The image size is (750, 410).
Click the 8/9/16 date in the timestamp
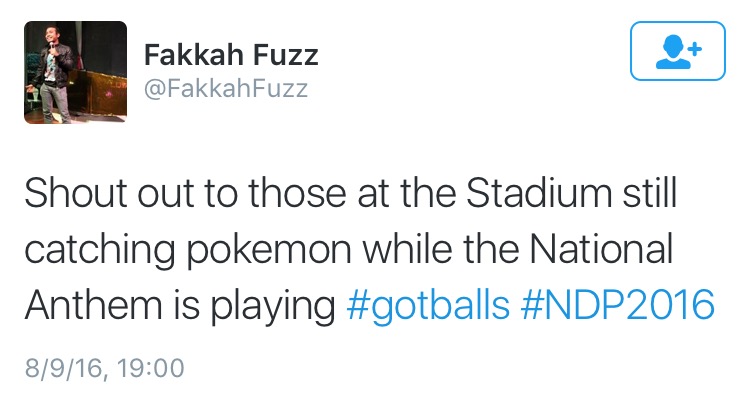pyautogui.click(x=62, y=368)
